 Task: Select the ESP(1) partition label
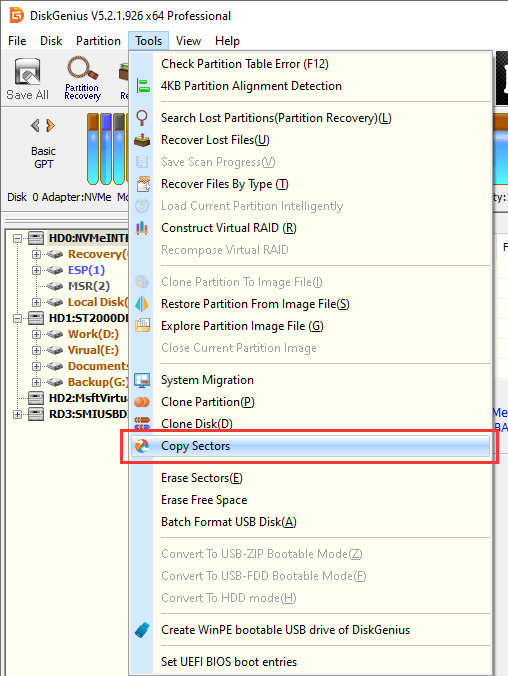tap(86, 270)
